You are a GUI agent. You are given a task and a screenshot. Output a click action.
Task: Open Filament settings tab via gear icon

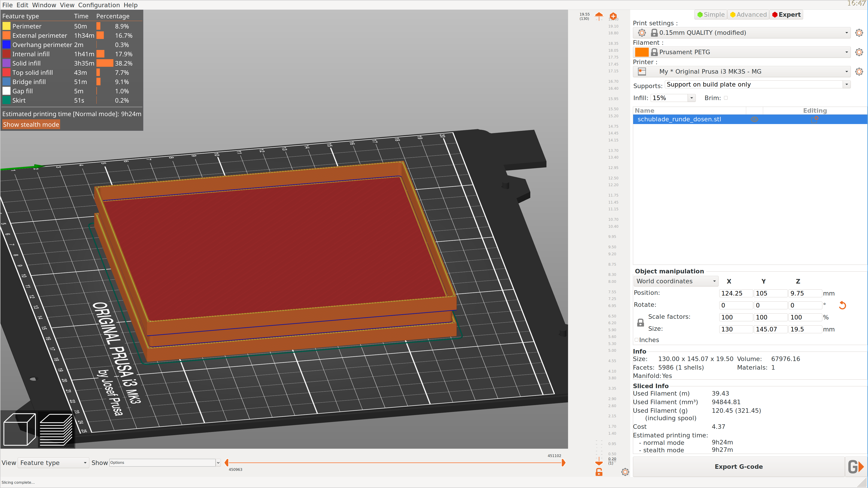[x=859, y=52]
